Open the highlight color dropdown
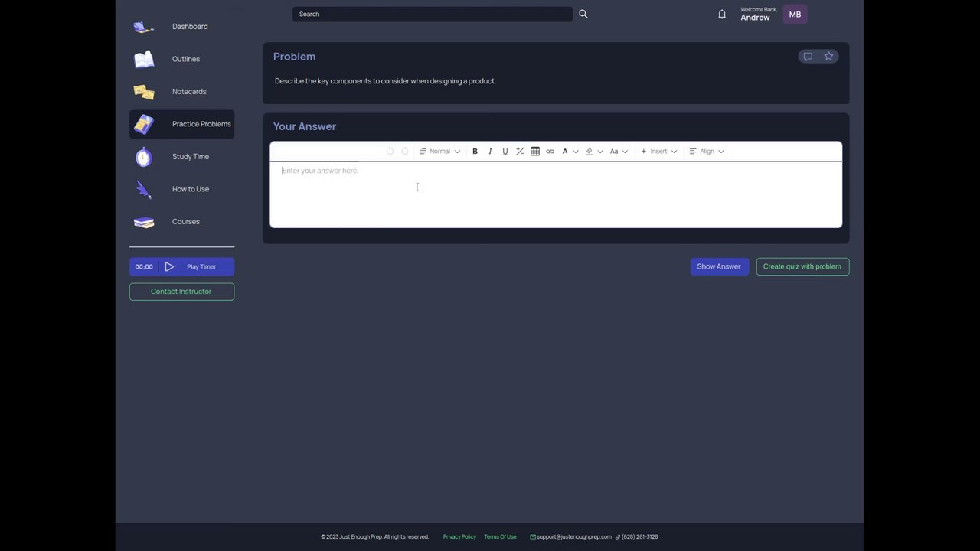 [594, 152]
